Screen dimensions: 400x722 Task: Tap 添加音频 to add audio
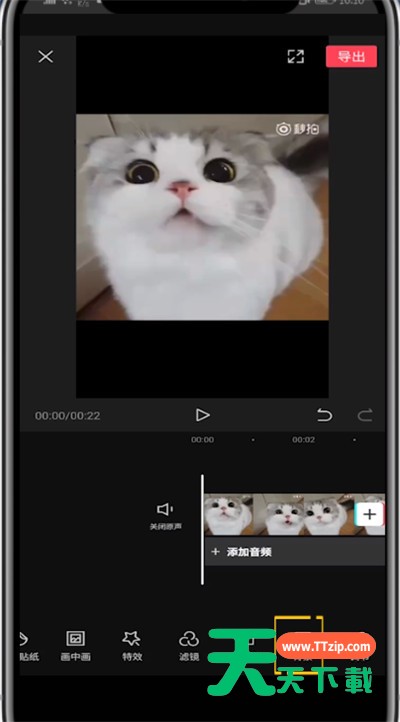click(x=295, y=552)
